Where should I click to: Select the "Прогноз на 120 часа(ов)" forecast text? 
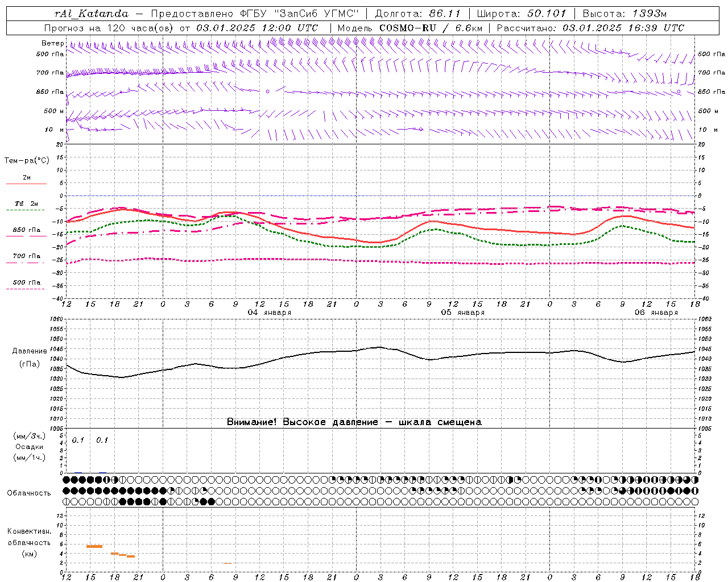pos(109,28)
